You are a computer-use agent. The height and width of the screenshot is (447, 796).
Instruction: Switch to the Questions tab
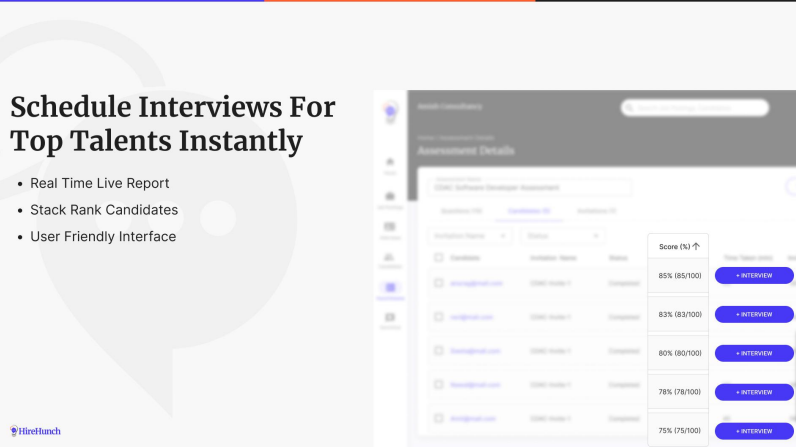click(x=461, y=211)
